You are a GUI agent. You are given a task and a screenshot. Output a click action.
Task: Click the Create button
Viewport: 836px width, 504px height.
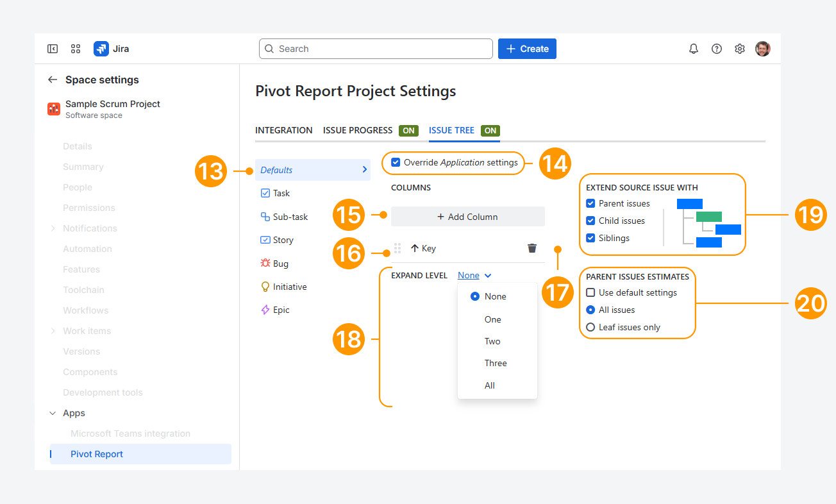point(527,49)
